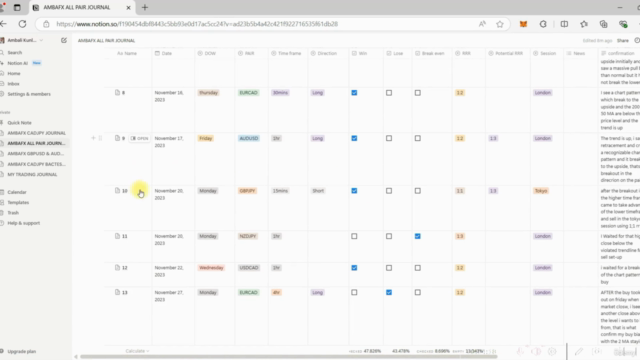The width and height of the screenshot is (640, 360).
Task: Check the Win checkbox for row 11
Action: (354, 236)
